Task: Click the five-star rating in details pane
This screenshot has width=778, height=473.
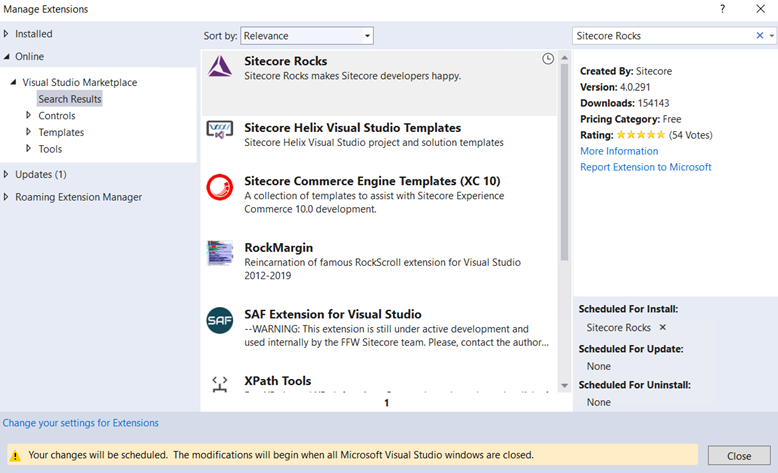Action: click(x=641, y=135)
